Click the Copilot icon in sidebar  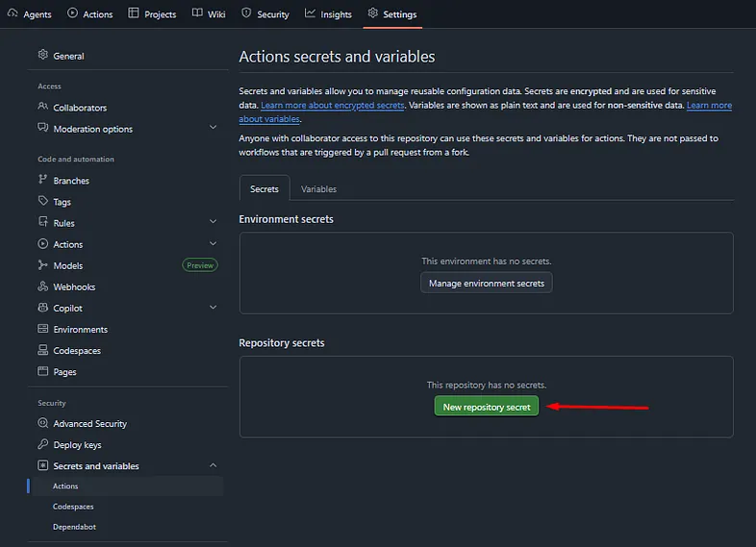43,308
